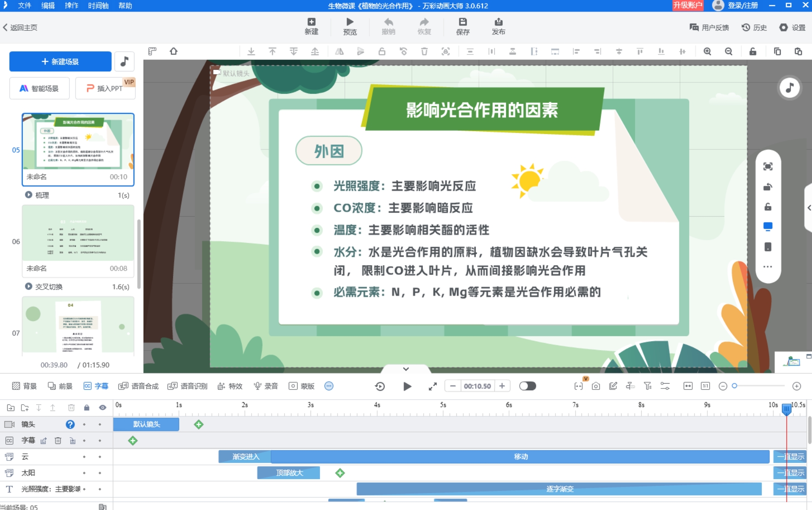Click the zoom in magnifier icon

(707, 51)
